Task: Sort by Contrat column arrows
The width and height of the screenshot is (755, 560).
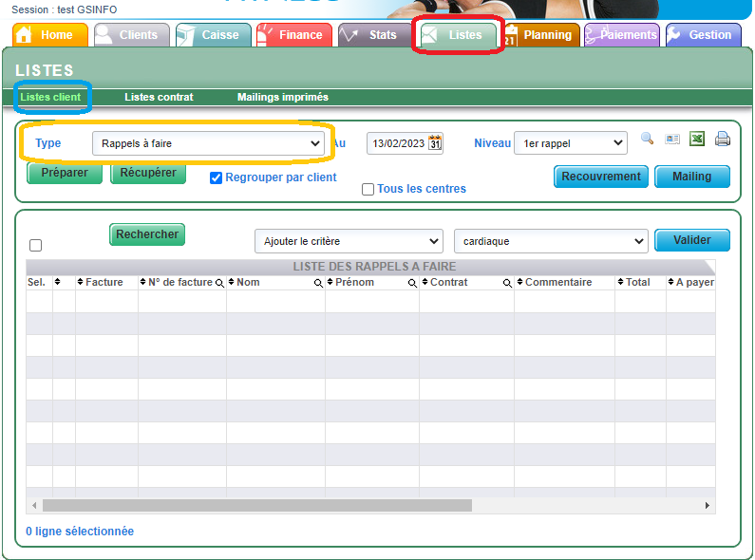Action: point(425,282)
